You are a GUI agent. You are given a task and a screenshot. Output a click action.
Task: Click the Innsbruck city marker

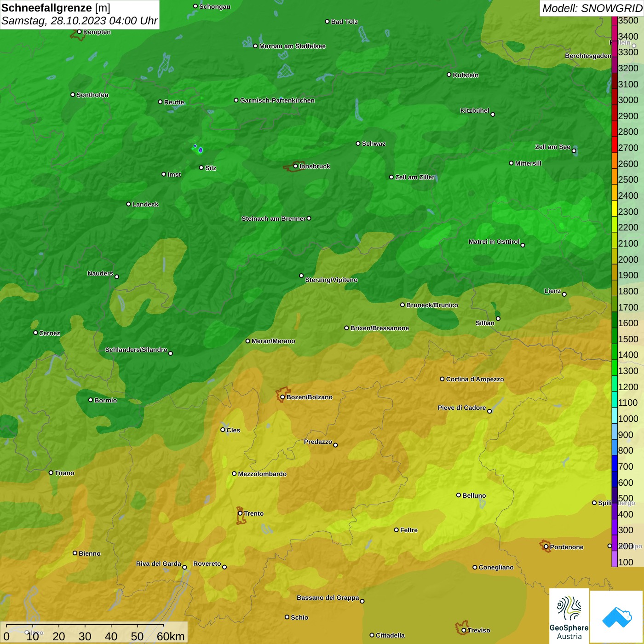click(296, 166)
